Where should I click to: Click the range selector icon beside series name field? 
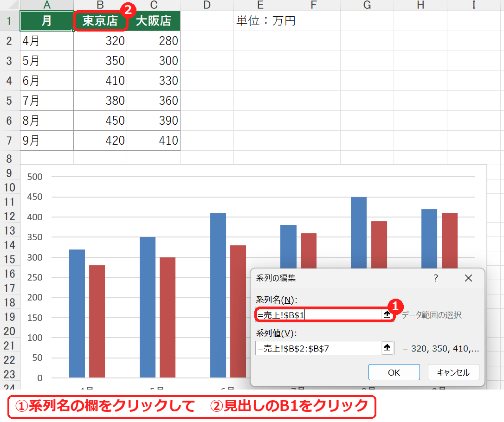(387, 314)
